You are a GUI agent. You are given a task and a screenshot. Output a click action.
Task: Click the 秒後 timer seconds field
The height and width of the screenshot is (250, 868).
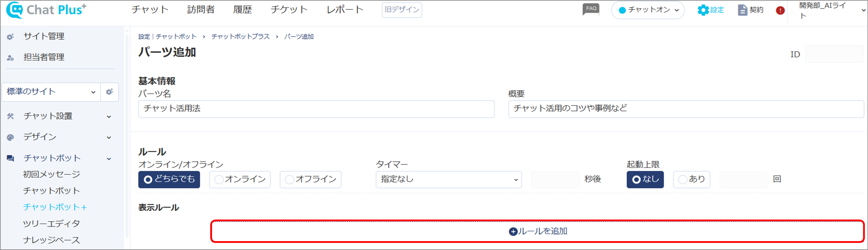555,179
